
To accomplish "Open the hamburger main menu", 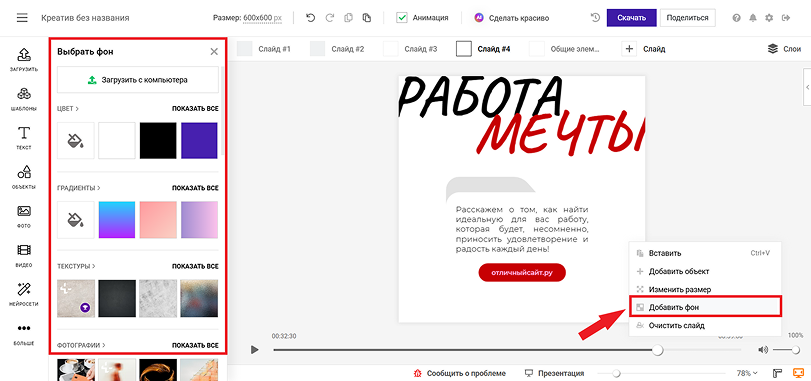I will tap(22, 18).
